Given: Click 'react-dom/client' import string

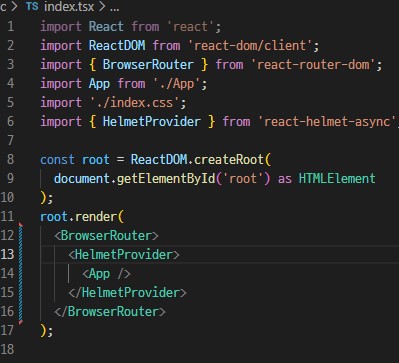Looking at the screenshot, I should click(x=249, y=46).
